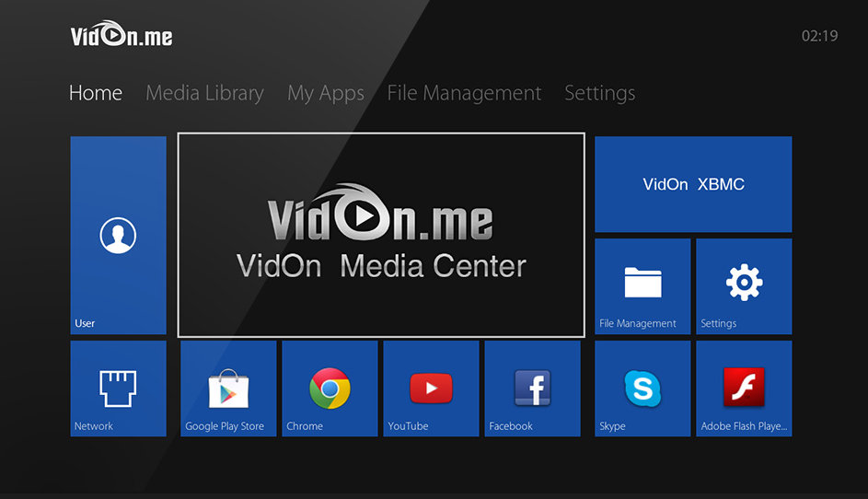Image resolution: width=868 pixels, height=499 pixels.
Task: Open the Settings tab in navigation
Action: click(599, 93)
